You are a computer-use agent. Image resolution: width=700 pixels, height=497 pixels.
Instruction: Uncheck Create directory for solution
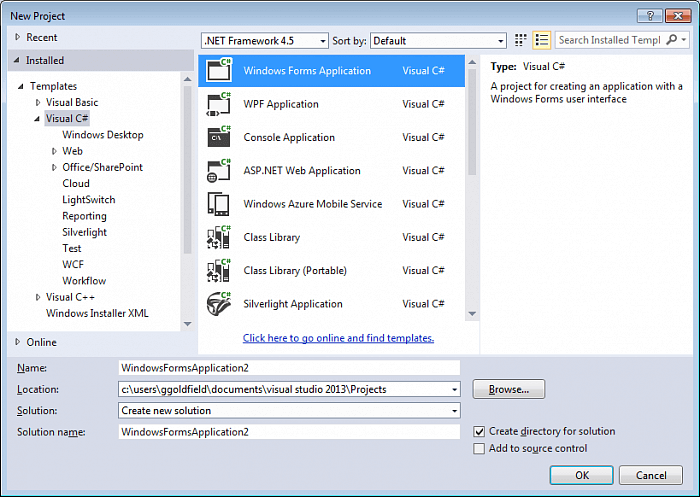(x=480, y=432)
